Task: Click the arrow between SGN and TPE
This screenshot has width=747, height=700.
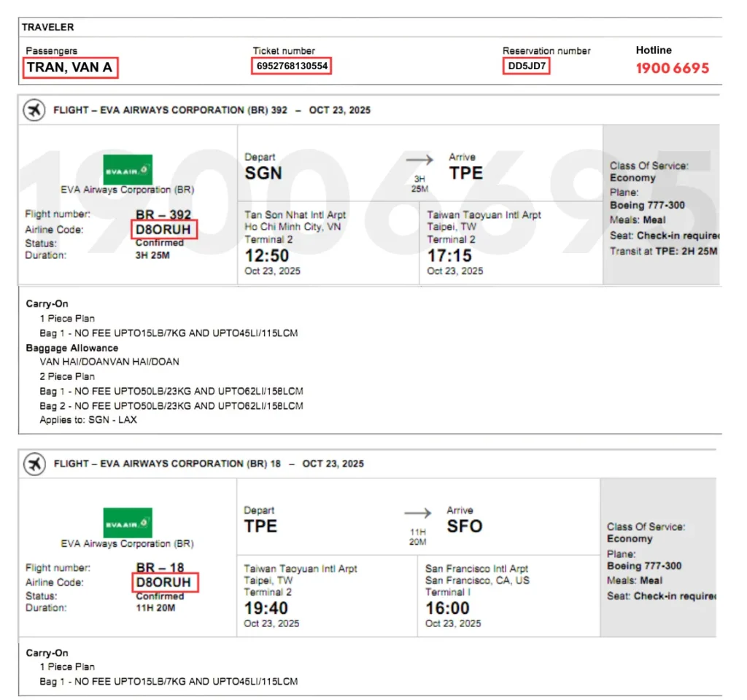Action: coord(419,162)
